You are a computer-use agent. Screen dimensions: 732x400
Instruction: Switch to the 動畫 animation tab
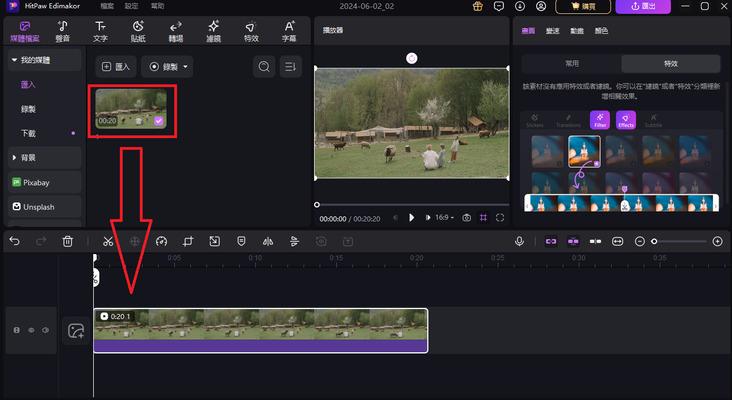point(577,31)
